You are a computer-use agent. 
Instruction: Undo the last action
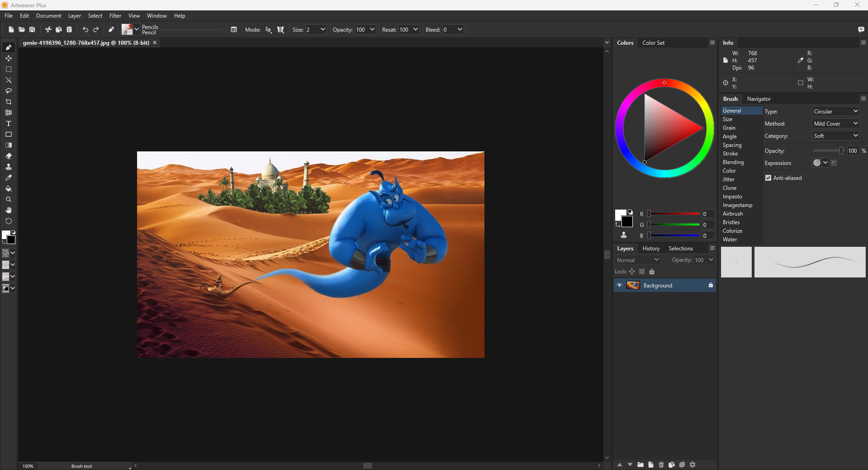85,29
